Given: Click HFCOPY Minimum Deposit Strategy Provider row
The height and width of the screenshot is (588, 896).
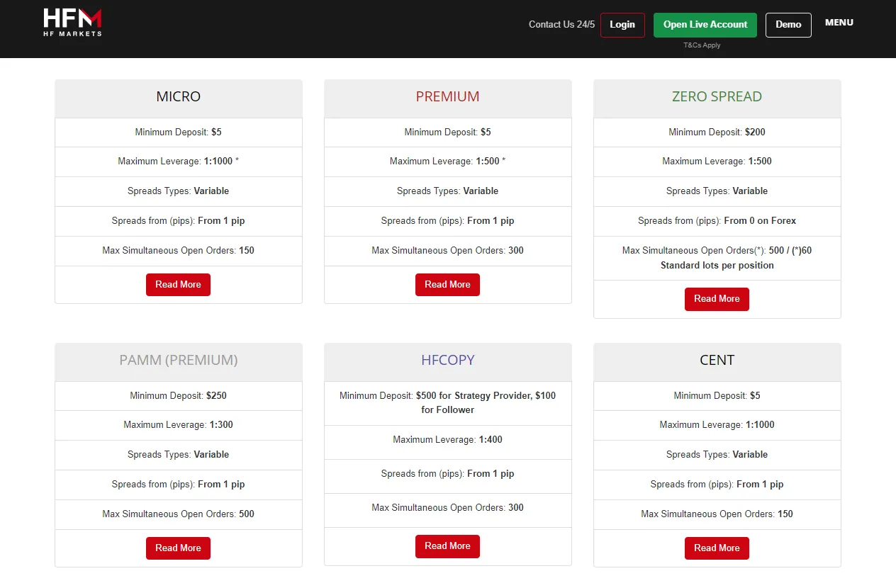Looking at the screenshot, I should coord(448,403).
